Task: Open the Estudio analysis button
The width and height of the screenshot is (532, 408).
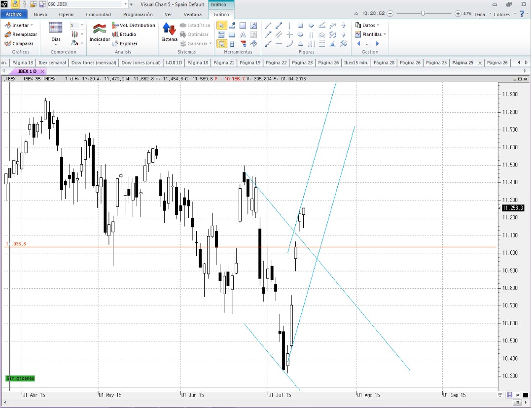Action: pos(124,34)
